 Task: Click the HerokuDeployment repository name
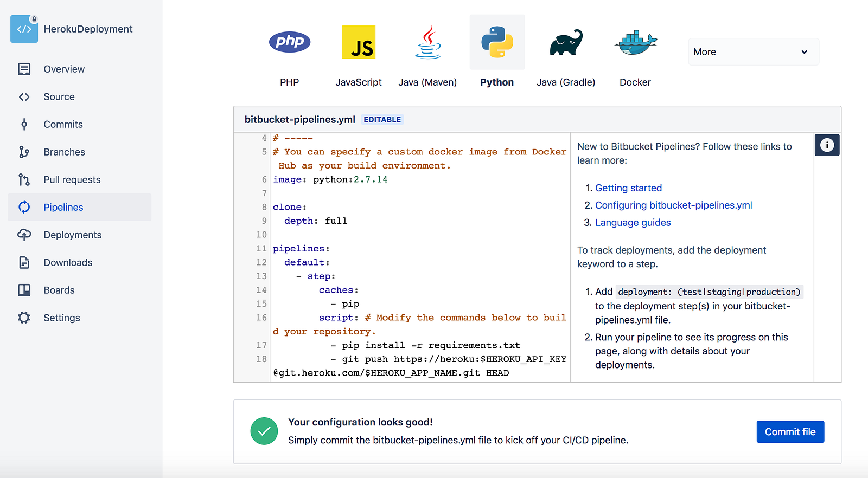coord(88,29)
